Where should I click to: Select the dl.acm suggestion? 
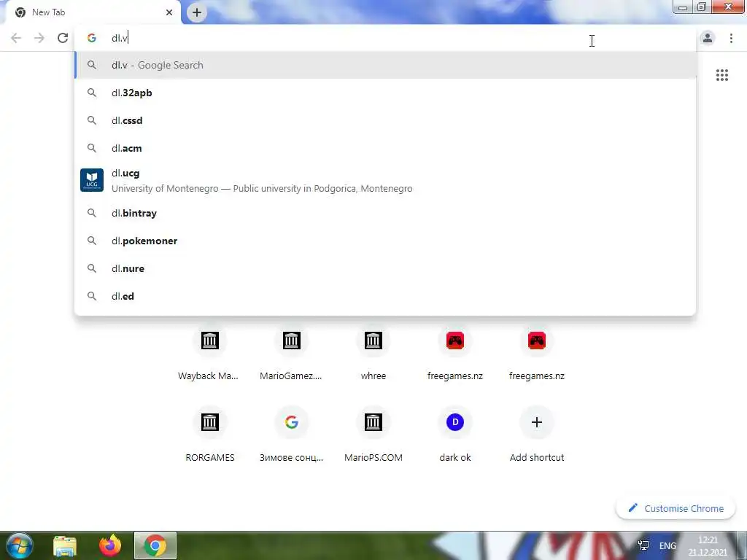click(x=385, y=148)
